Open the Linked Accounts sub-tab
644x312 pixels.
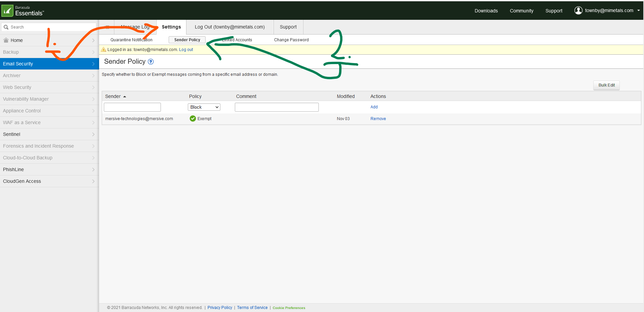click(237, 40)
